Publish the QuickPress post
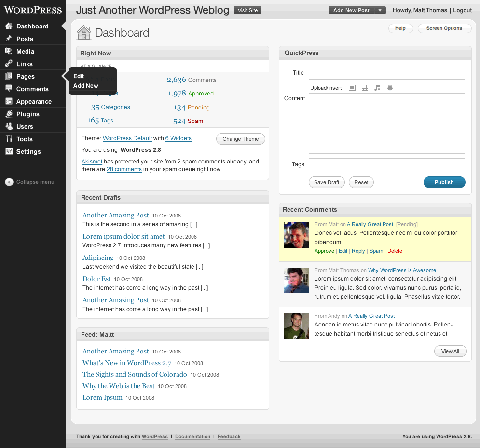Screen dimensions: 480x448 point(444,182)
